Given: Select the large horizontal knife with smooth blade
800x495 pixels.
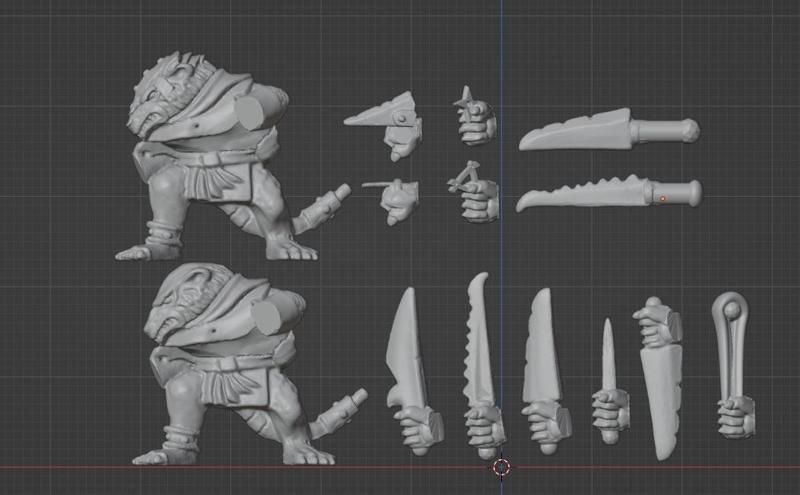Looking at the screenshot, I should 609,130.
